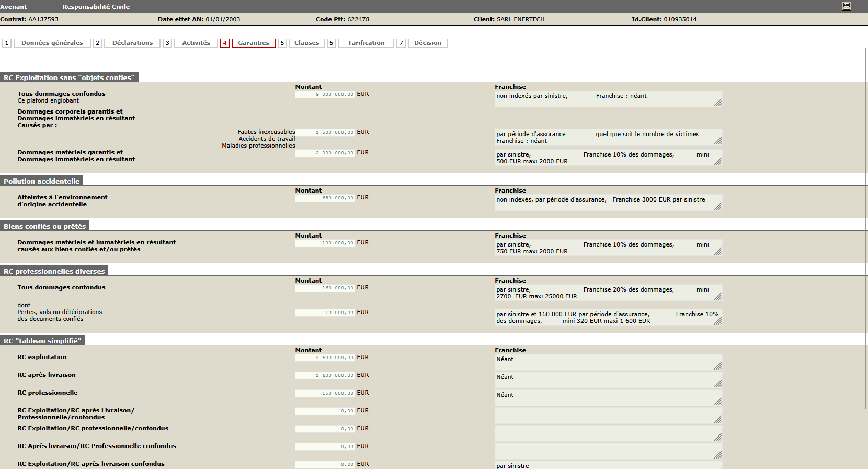Open the Tarification tab
Image resolution: width=868 pixels, height=469 pixels.
[366, 43]
